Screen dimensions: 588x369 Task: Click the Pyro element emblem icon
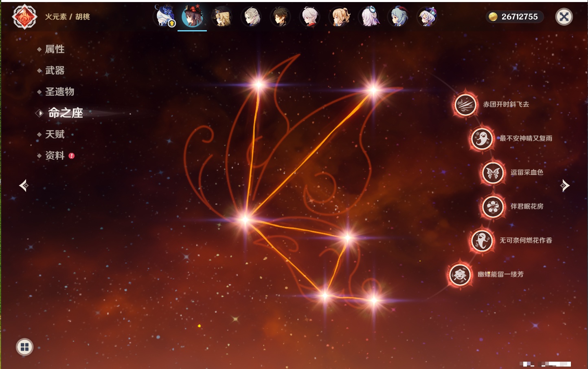(24, 17)
